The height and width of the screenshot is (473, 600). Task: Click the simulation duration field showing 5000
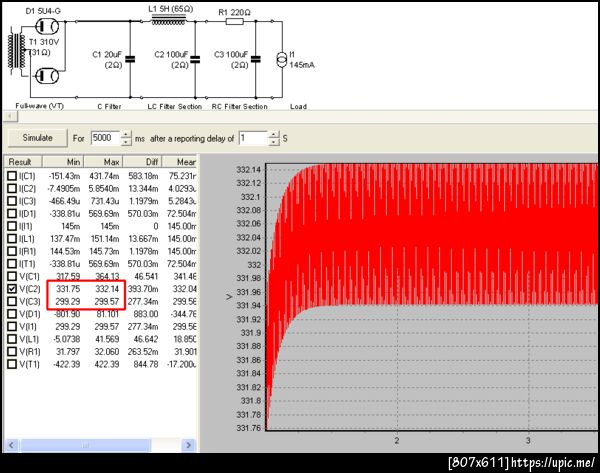click(106, 138)
